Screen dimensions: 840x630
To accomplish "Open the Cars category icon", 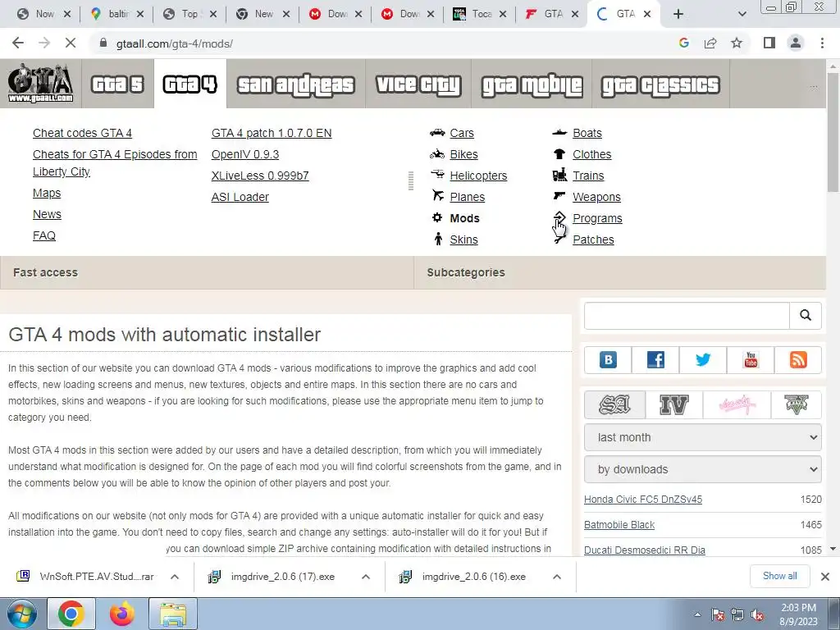I will pyautogui.click(x=437, y=132).
